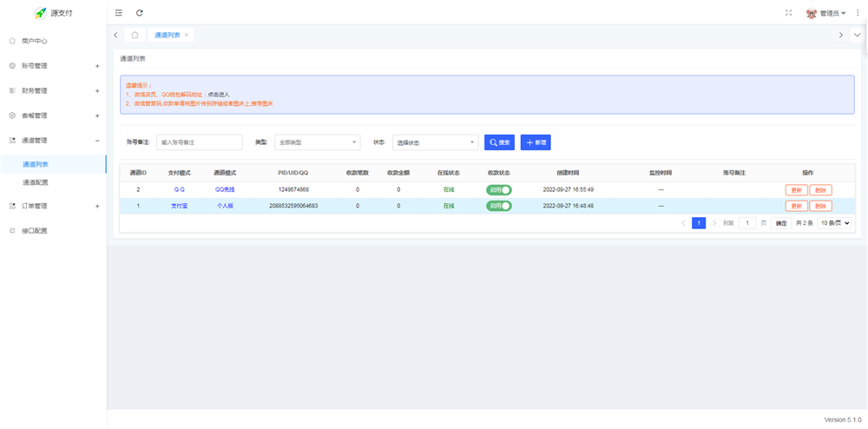
Task: Close the 通道列表 tab with X
Action: click(x=187, y=35)
